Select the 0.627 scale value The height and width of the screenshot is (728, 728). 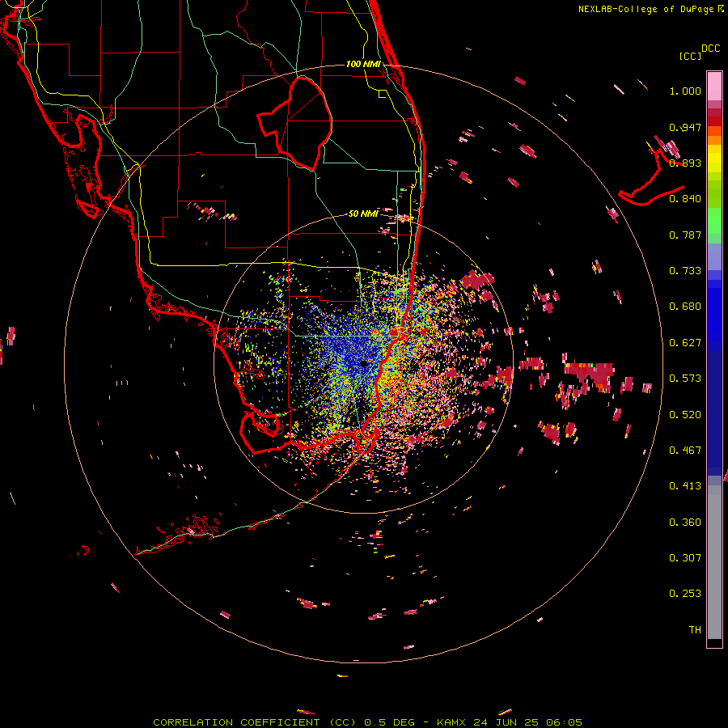point(685,343)
